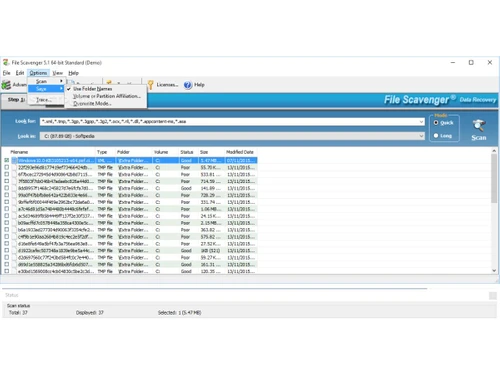Click the file icon of the 1.06 MB row
Image resolution: width=500 pixels, height=375 pixels.
tap(14, 209)
